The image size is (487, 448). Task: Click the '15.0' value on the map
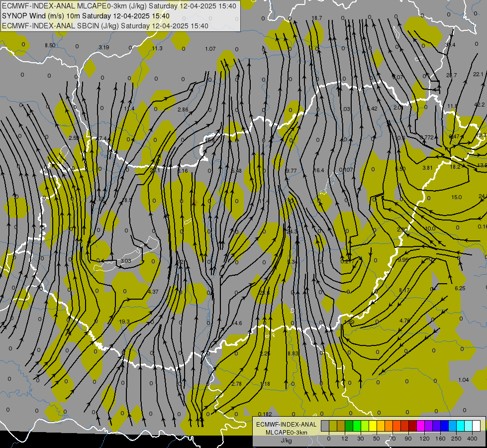(x=457, y=197)
